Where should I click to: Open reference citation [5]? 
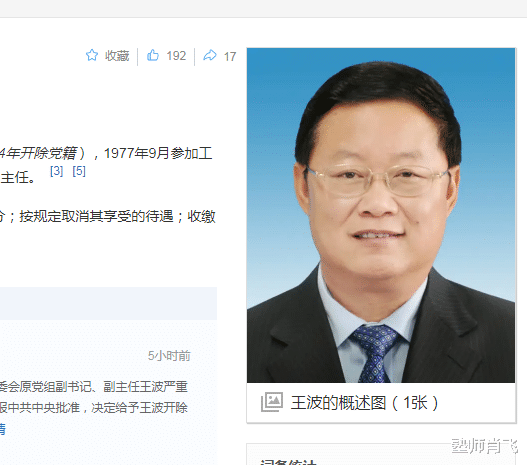pyautogui.click(x=79, y=171)
